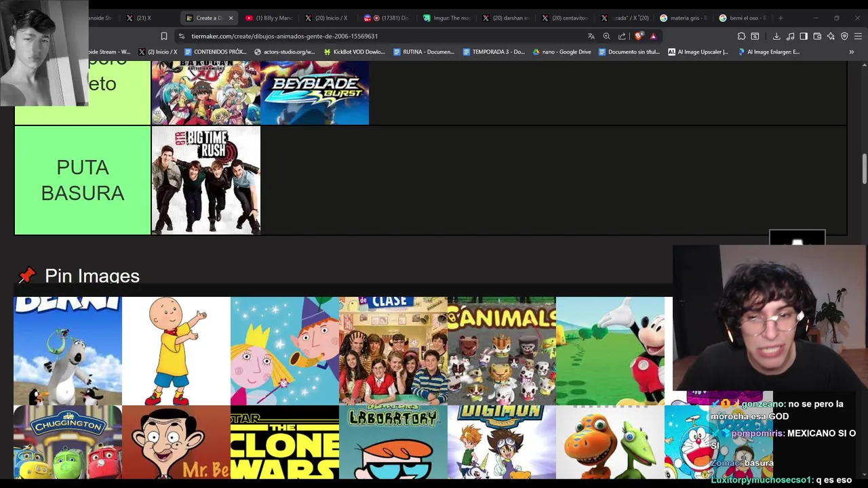Open 'nano - Google Drive' bookmark

[561, 52]
